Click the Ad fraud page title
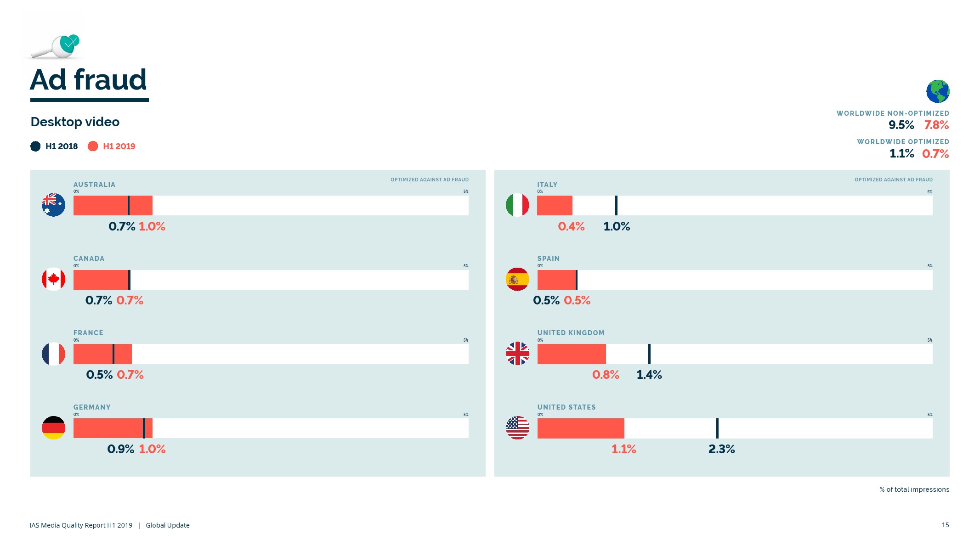 [x=88, y=80]
